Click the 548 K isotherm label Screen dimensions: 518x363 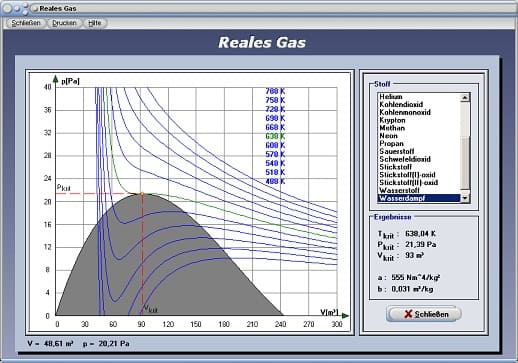click(x=275, y=163)
